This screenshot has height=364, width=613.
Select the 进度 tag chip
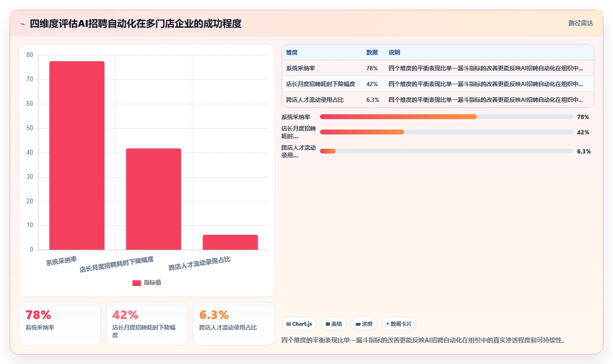pos(364,324)
